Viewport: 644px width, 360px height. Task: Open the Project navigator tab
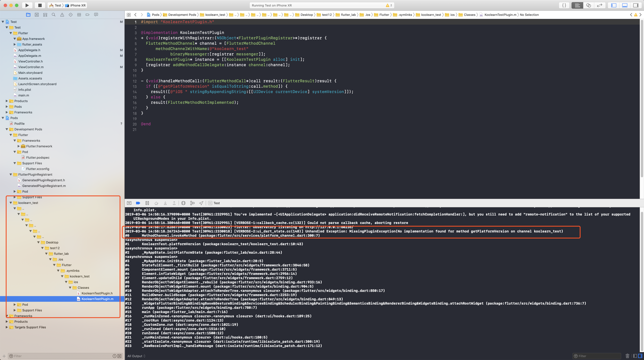coord(28,15)
